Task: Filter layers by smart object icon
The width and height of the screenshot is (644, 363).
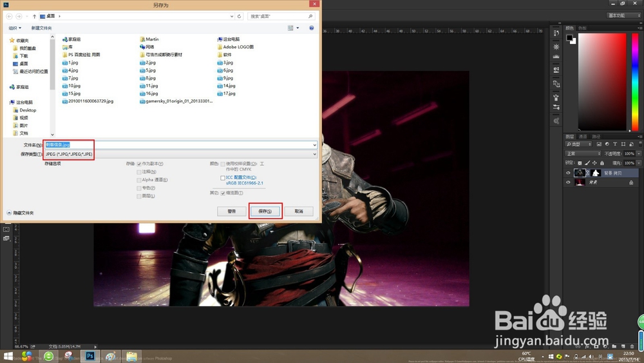Action: pyautogui.click(x=631, y=144)
